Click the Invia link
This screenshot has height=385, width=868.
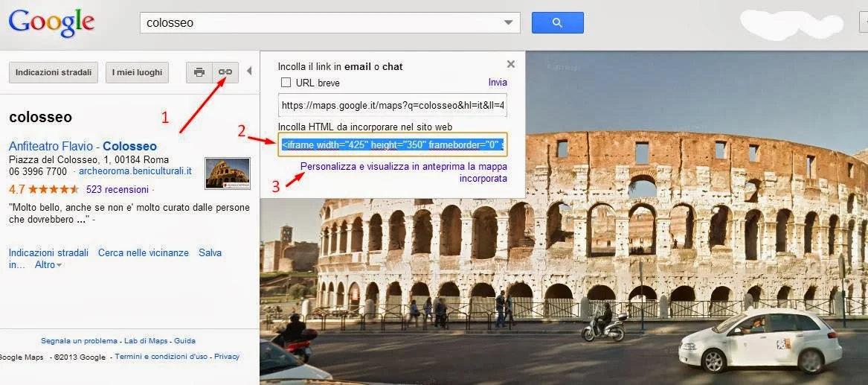(498, 82)
